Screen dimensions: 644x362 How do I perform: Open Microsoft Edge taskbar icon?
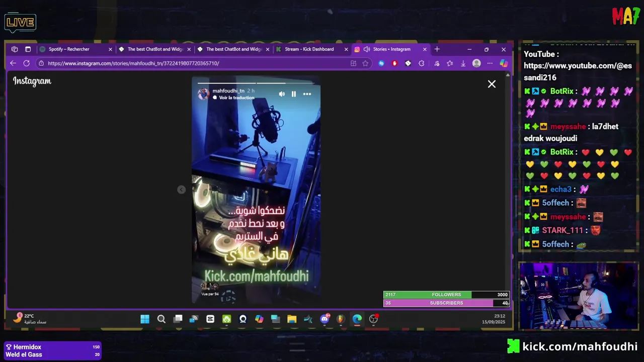pyautogui.click(x=357, y=319)
